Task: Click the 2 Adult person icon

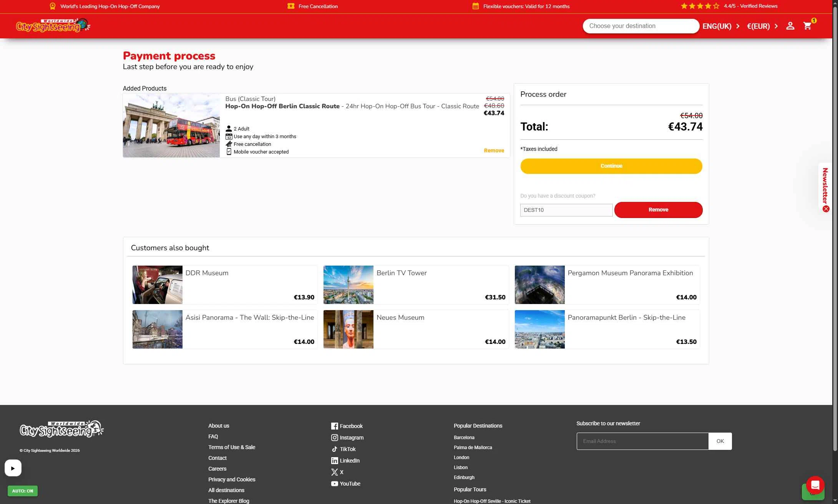Action: (x=229, y=129)
